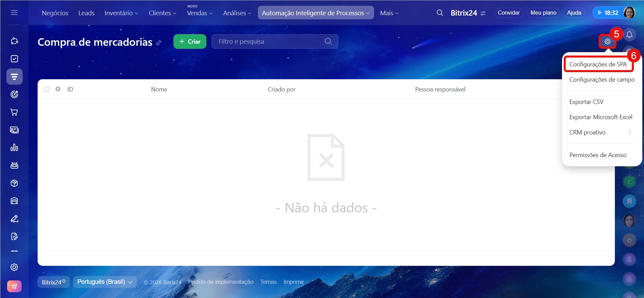
Task: Open the hamburger menu in the sidebar
Action: point(14,13)
